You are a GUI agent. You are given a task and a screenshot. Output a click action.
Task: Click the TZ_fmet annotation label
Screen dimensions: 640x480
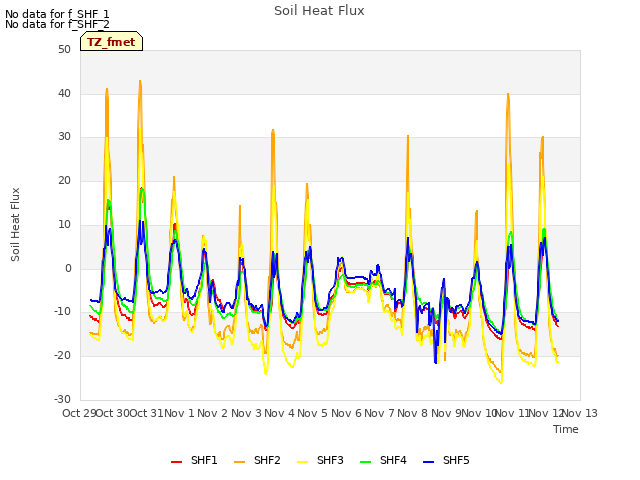pos(111,42)
